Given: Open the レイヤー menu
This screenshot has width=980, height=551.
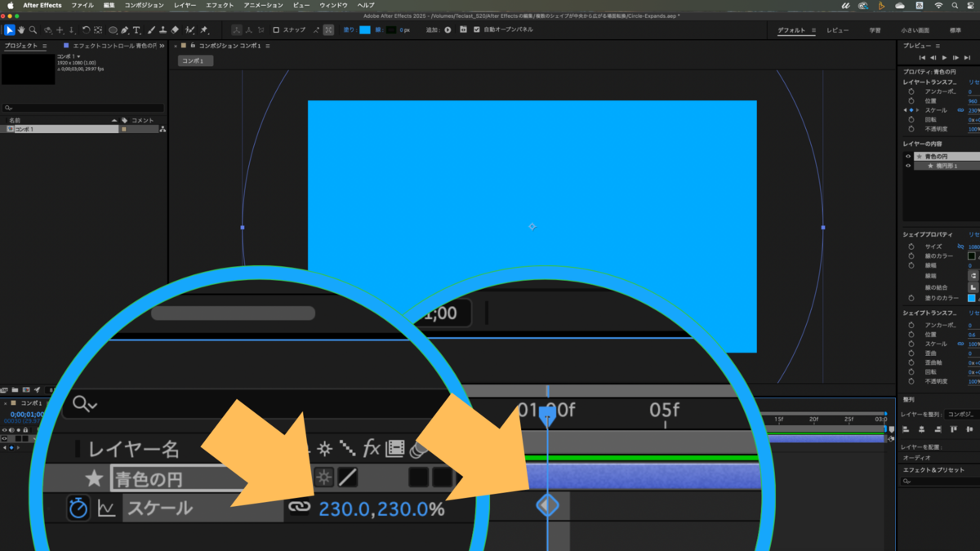Looking at the screenshot, I should point(185,5).
